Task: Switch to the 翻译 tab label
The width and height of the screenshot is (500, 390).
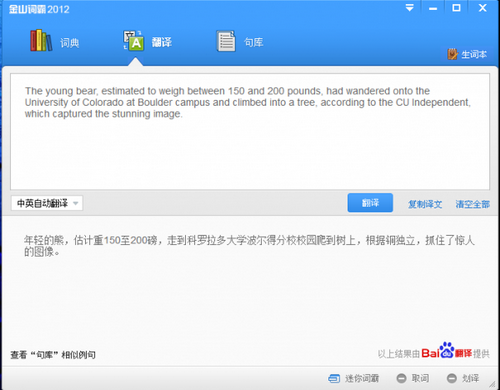Action: (x=162, y=42)
